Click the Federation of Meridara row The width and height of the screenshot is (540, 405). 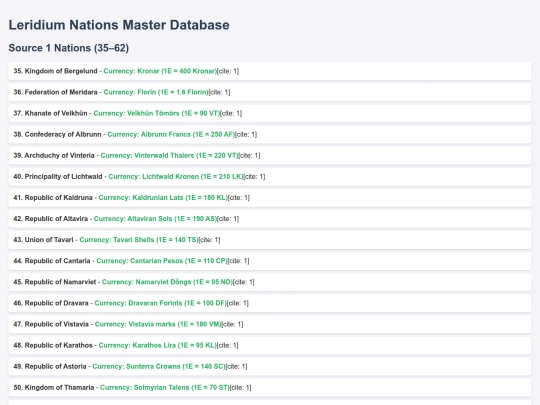(270, 92)
